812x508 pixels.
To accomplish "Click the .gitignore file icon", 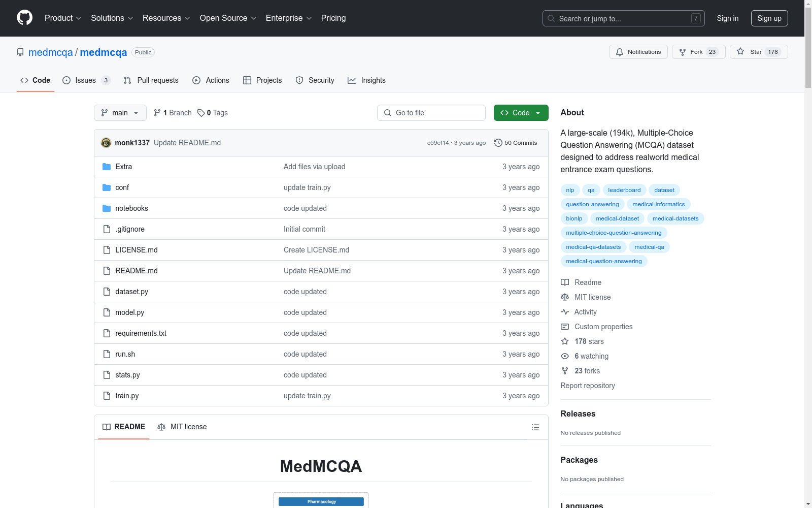I will pos(107,229).
